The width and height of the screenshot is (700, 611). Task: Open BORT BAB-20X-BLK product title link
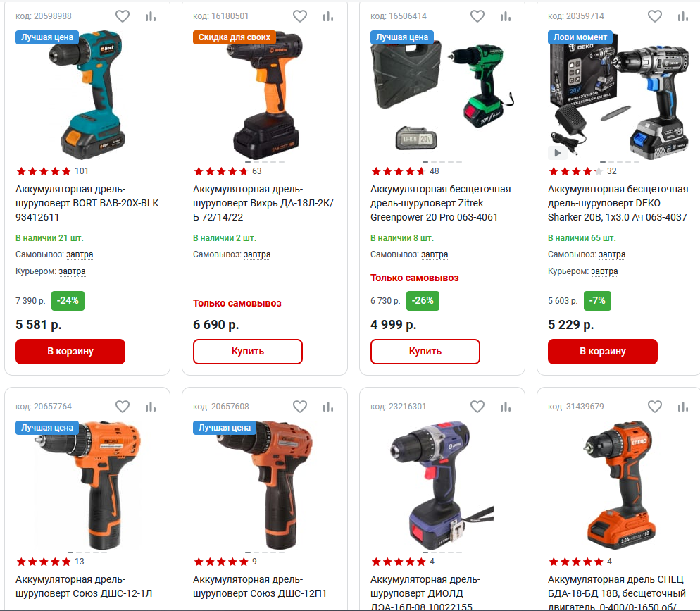(87, 203)
